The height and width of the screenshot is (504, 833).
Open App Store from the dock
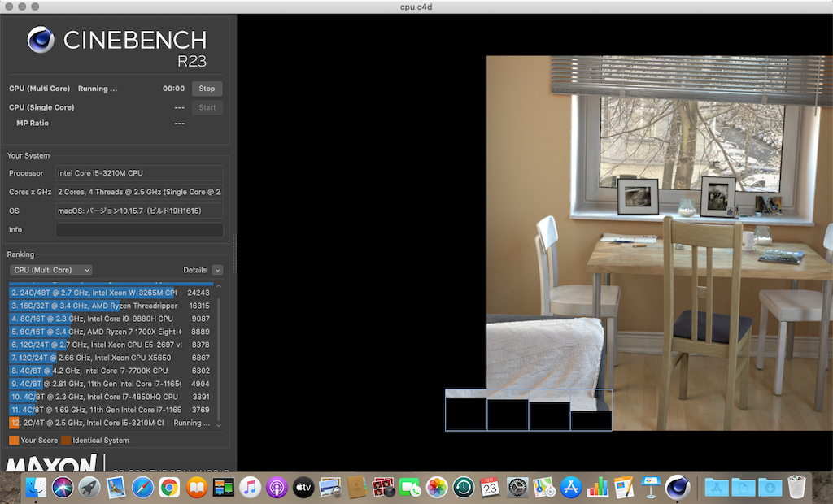pos(571,487)
